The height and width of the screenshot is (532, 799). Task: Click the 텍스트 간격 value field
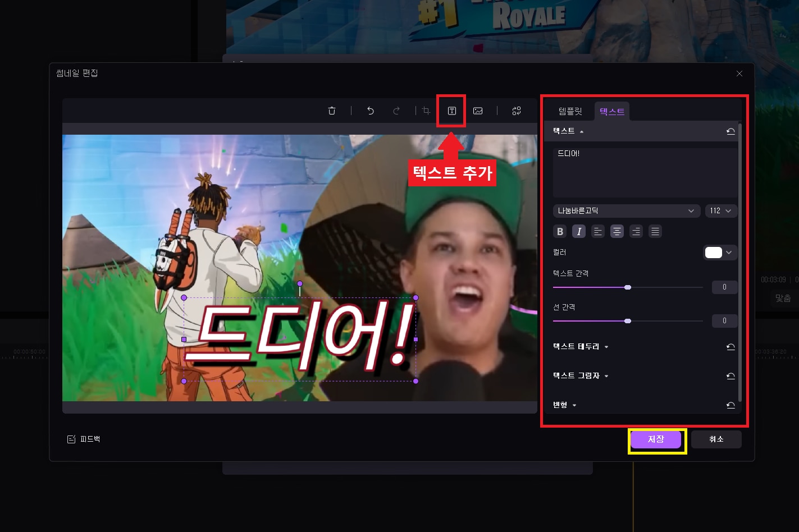(724, 287)
